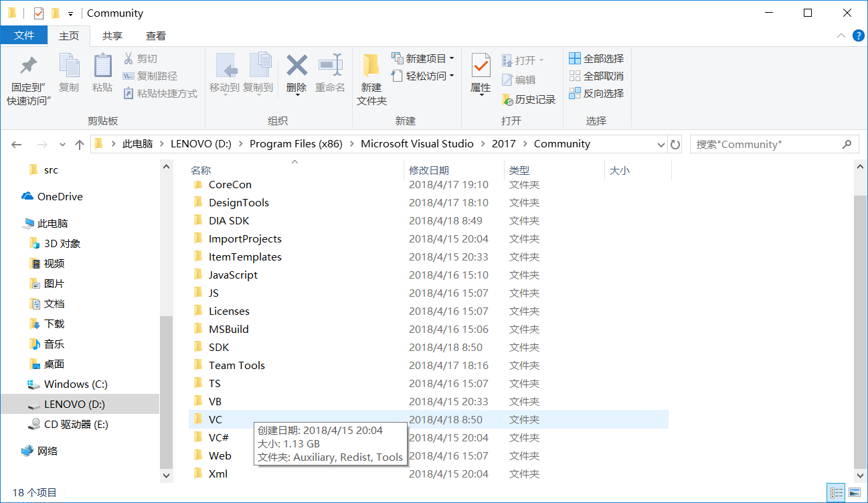The image size is (868, 503).
Task: Select the JavaScript folder row
Action: click(x=429, y=275)
